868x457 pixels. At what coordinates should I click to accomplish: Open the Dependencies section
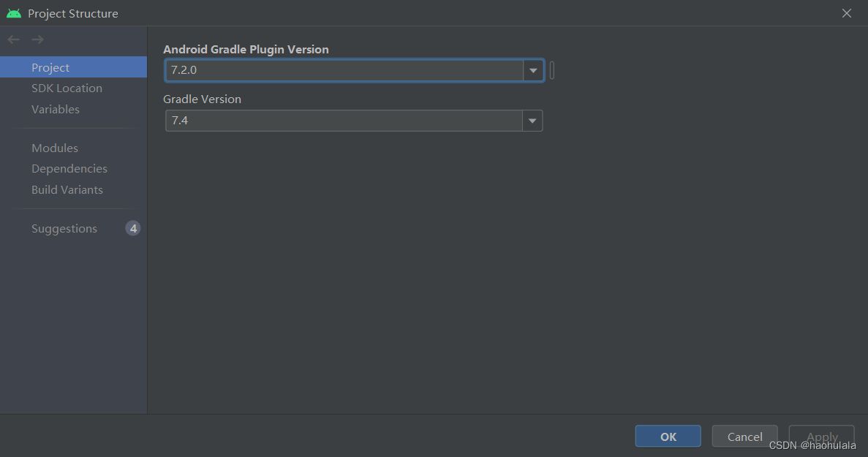click(69, 168)
